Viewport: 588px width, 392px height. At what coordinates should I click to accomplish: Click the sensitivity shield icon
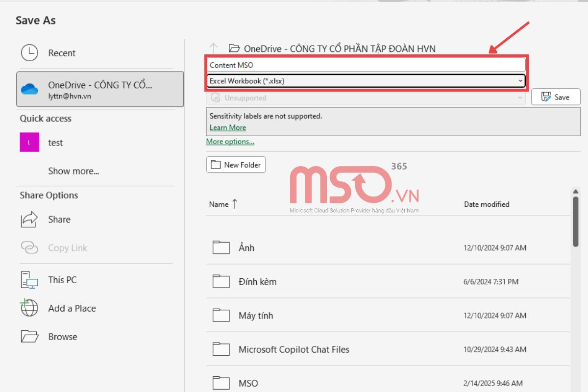tap(215, 98)
